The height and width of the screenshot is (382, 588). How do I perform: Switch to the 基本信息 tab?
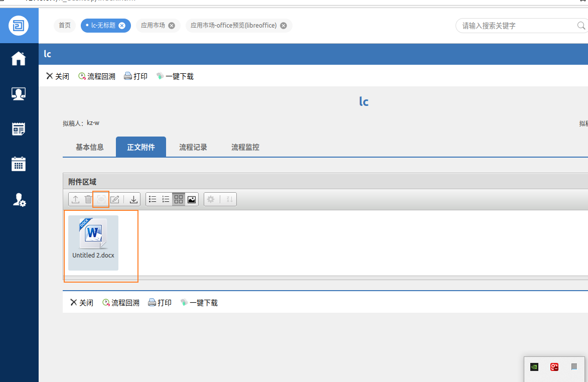89,147
